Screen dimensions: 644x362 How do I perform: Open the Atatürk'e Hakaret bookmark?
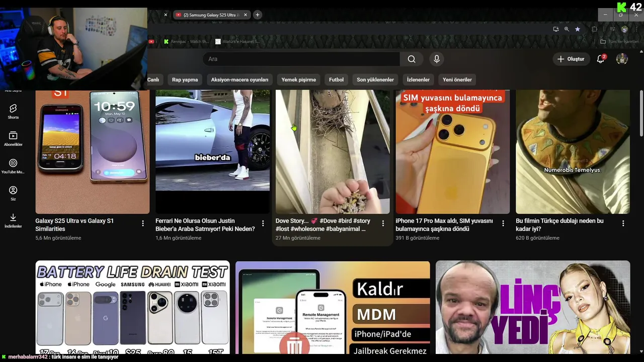(237, 41)
